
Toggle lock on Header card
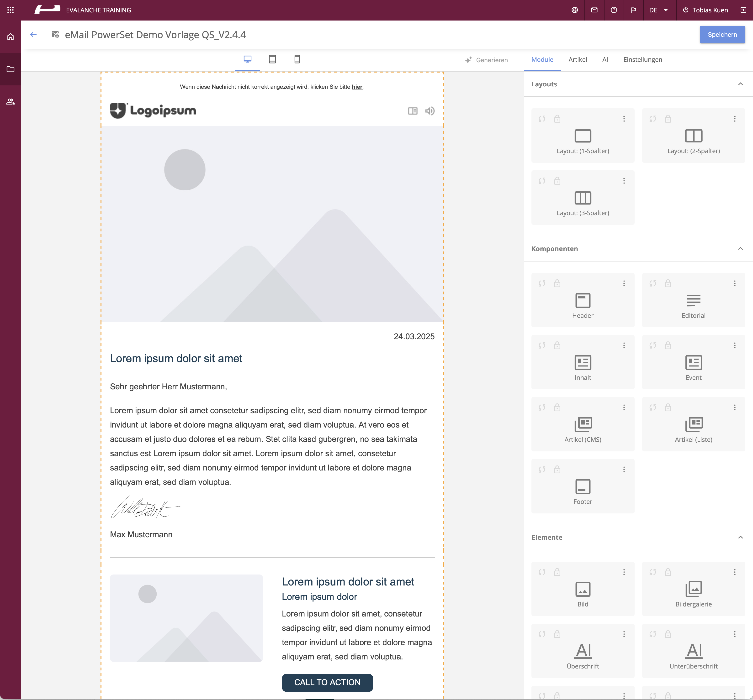557,284
